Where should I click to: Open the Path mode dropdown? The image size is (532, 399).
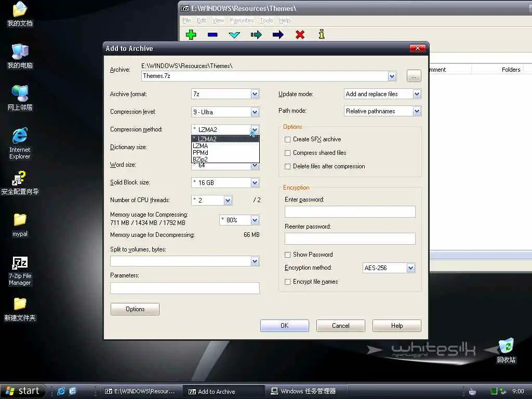(417, 111)
